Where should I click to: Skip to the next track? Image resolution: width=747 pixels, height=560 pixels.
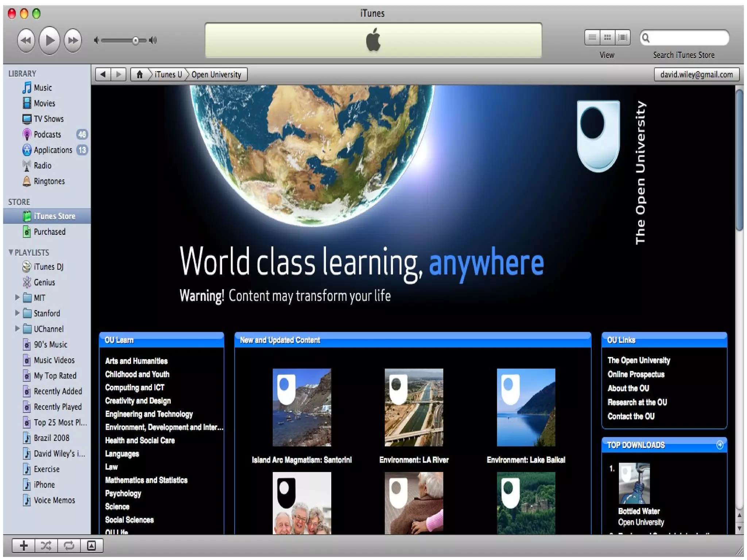pos(73,40)
